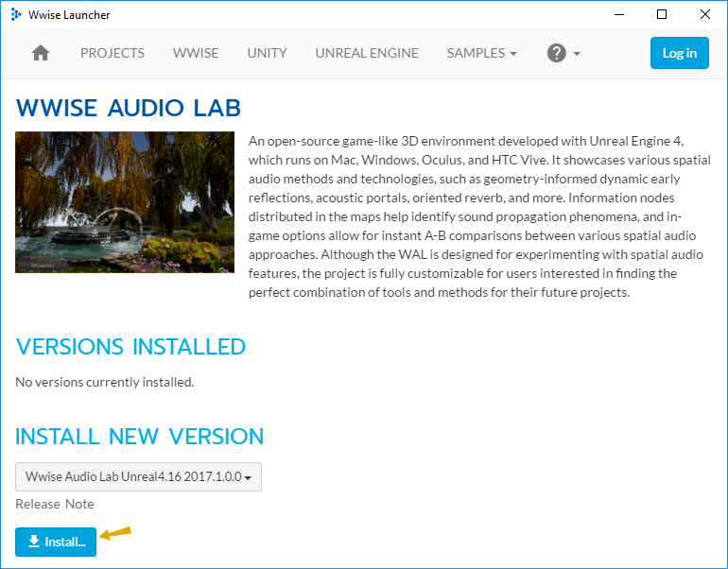Screen dimensions: 728x569
Task: Open the WWISE tab
Action: [196, 53]
